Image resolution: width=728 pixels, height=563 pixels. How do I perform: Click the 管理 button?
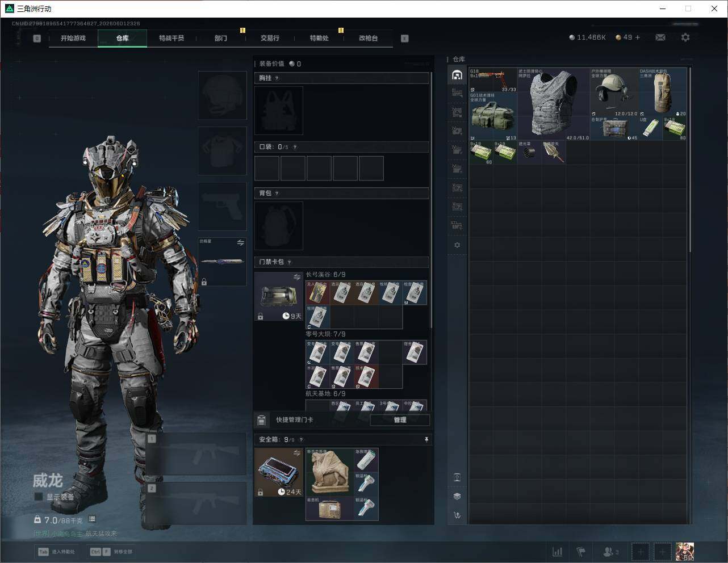tap(400, 420)
